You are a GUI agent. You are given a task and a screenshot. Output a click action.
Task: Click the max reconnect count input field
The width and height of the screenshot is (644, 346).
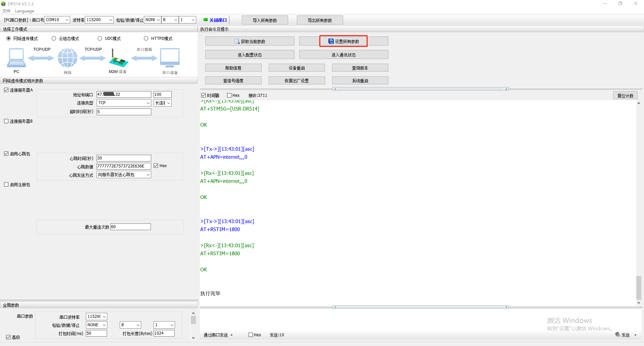click(x=130, y=227)
